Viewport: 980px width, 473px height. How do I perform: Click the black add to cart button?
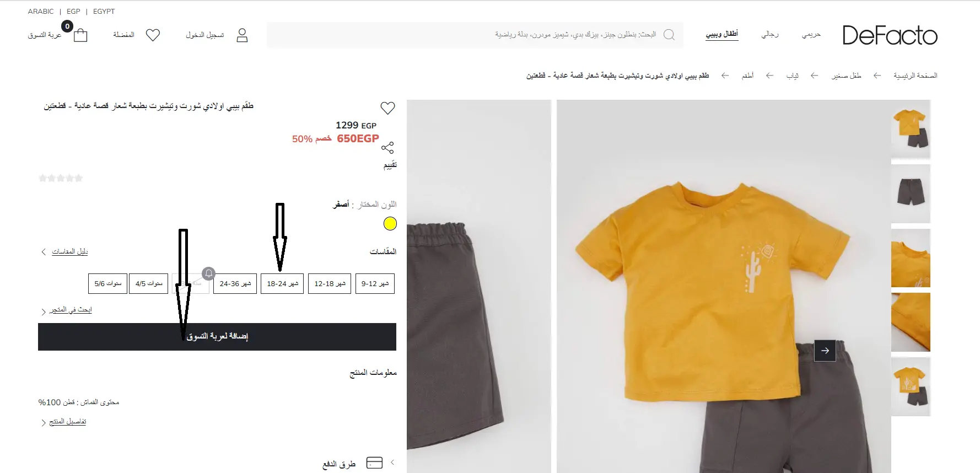coord(217,336)
